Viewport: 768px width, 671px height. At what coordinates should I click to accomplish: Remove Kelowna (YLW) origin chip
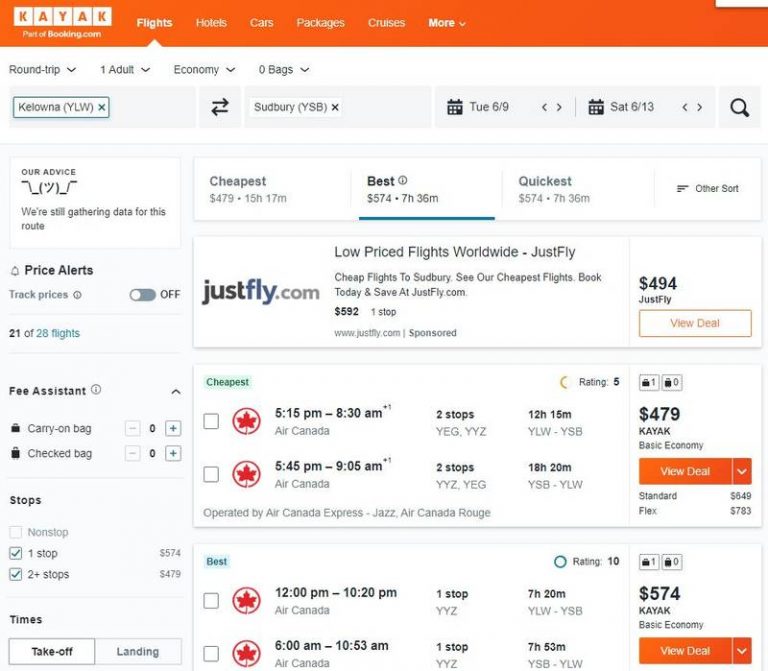tap(101, 107)
